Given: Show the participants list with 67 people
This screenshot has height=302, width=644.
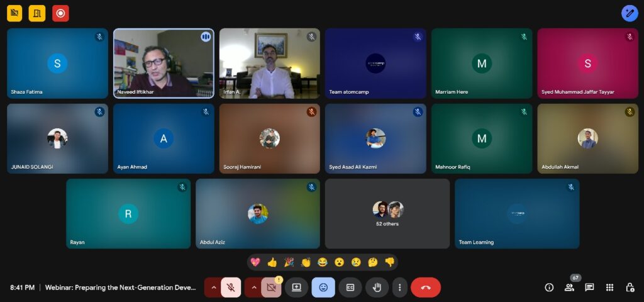Looking at the screenshot, I should 569,288.
